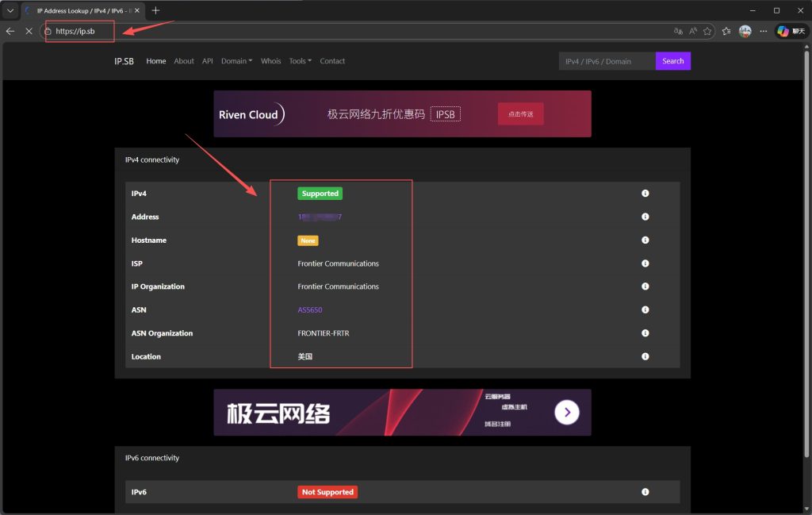Click the translate page icon in address bar
Viewport: 812px width, 515px height.
[x=678, y=31]
